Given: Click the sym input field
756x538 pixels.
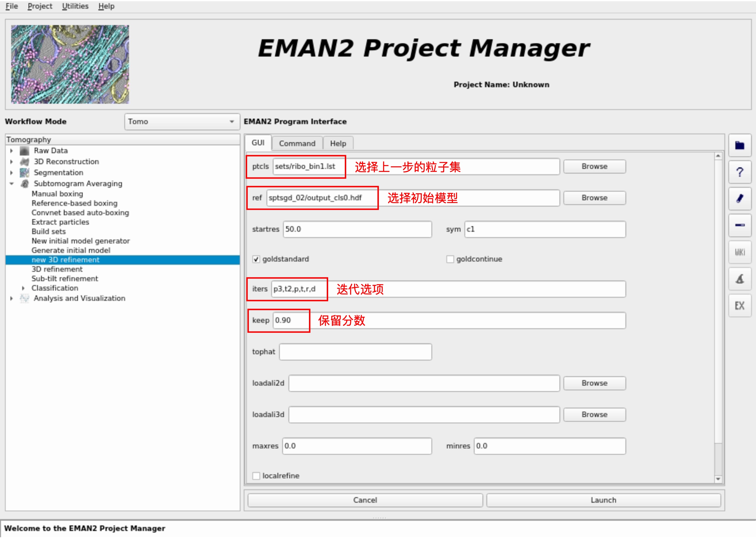Looking at the screenshot, I should pos(545,229).
